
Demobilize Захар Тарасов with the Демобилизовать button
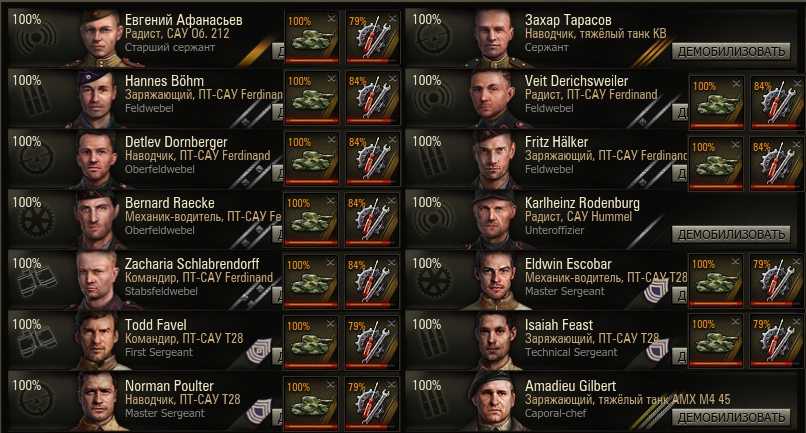coord(731,51)
